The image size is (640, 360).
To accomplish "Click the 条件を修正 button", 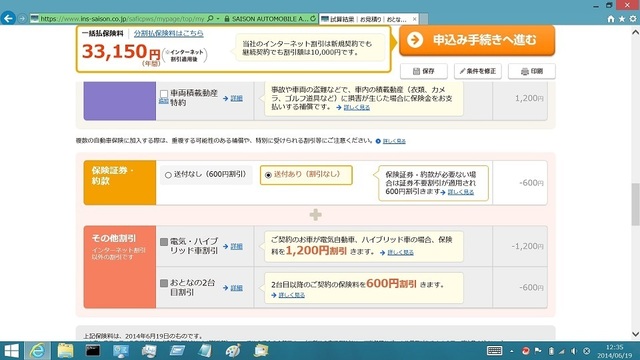I will (478, 71).
